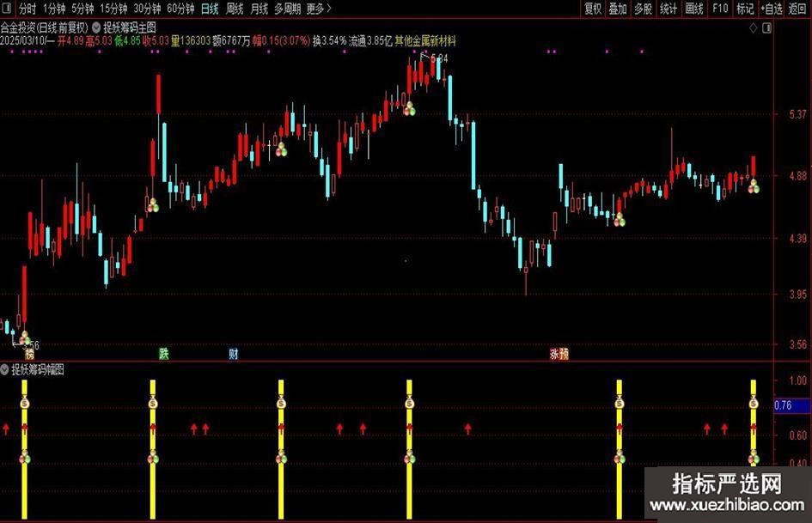Toggle the right side panel icon

[767, 28]
